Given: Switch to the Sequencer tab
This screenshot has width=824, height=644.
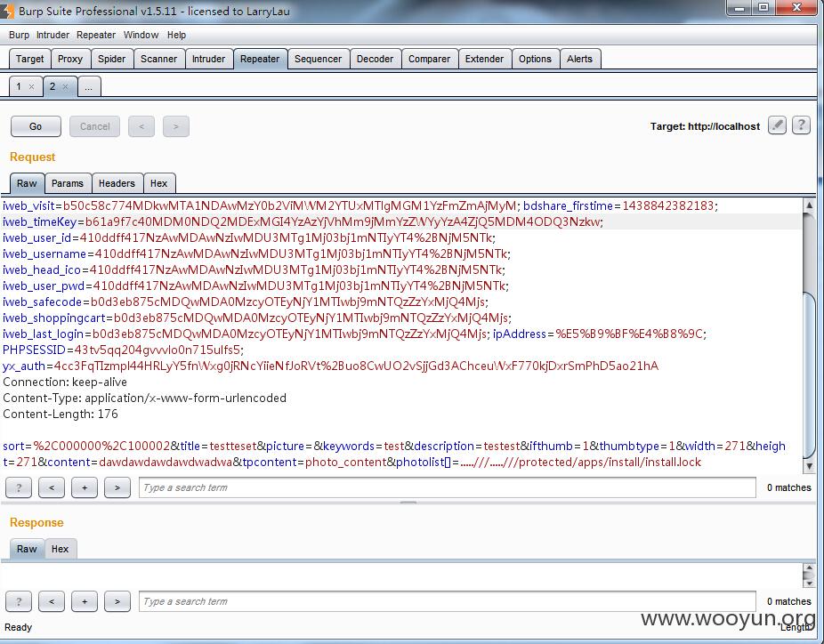Looking at the screenshot, I should (x=318, y=59).
